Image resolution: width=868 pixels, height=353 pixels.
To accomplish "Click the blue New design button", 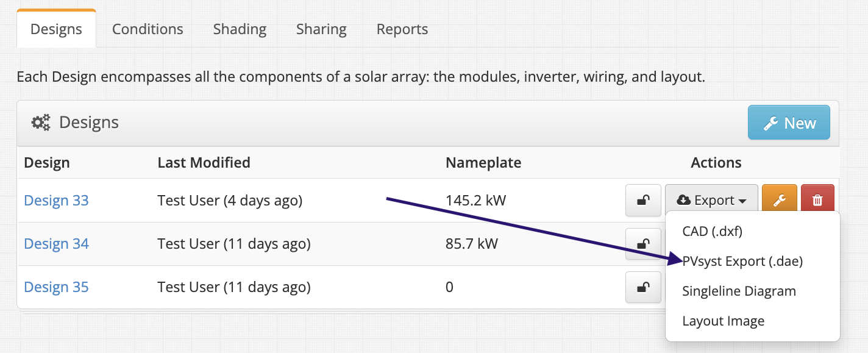I will 789,123.
